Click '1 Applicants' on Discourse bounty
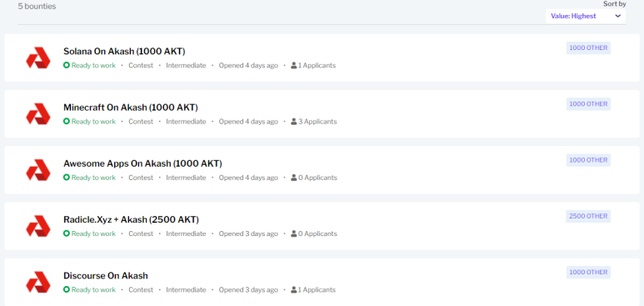The height and width of the screenshot is (306, 644). (x=317, y=290)
